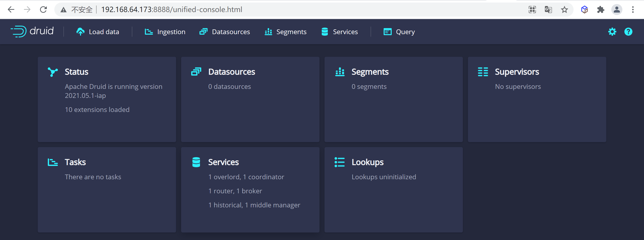Go to the Ingestion tab

tap(165, 32)
